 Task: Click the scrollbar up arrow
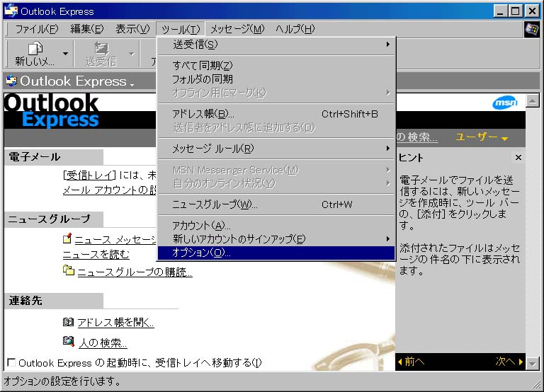click(532, 101)
